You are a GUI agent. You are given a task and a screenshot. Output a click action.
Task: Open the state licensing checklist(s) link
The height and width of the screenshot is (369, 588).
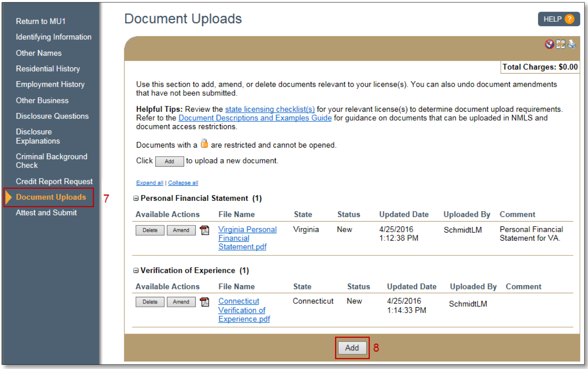pyautogui.click(x=270, y=109)
